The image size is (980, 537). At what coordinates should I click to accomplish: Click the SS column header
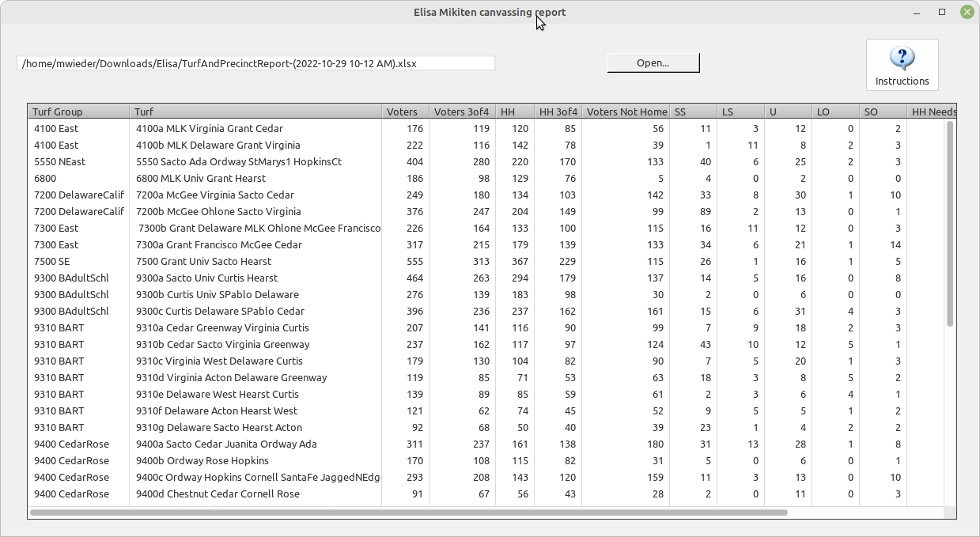point(693,112)
